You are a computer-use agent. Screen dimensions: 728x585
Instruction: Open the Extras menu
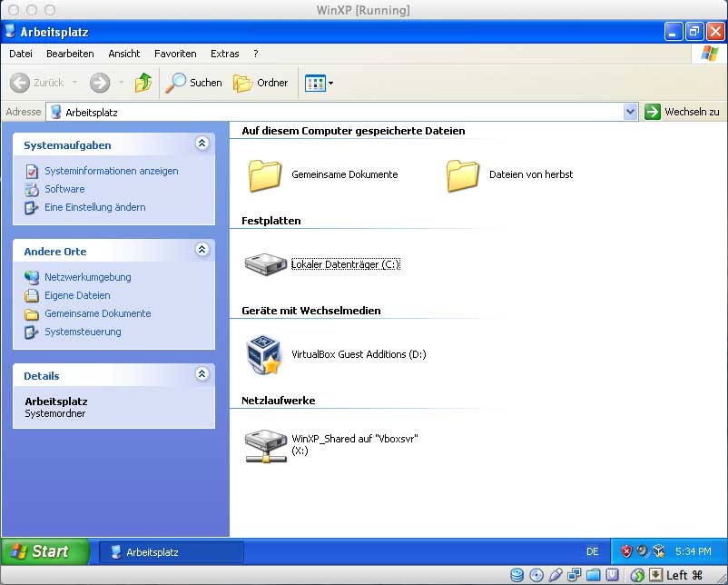[x=225, y=54]
